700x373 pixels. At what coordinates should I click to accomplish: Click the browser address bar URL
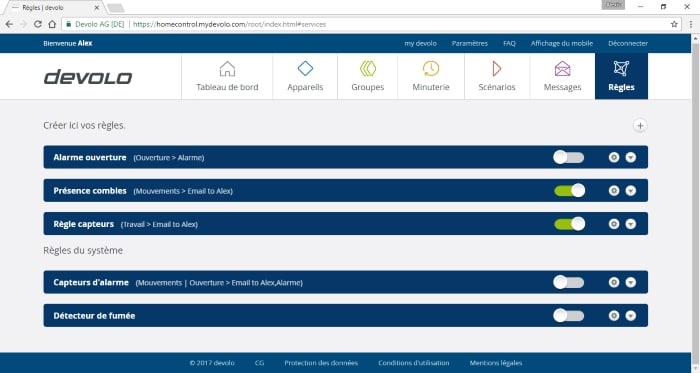[x=229, y=24]
